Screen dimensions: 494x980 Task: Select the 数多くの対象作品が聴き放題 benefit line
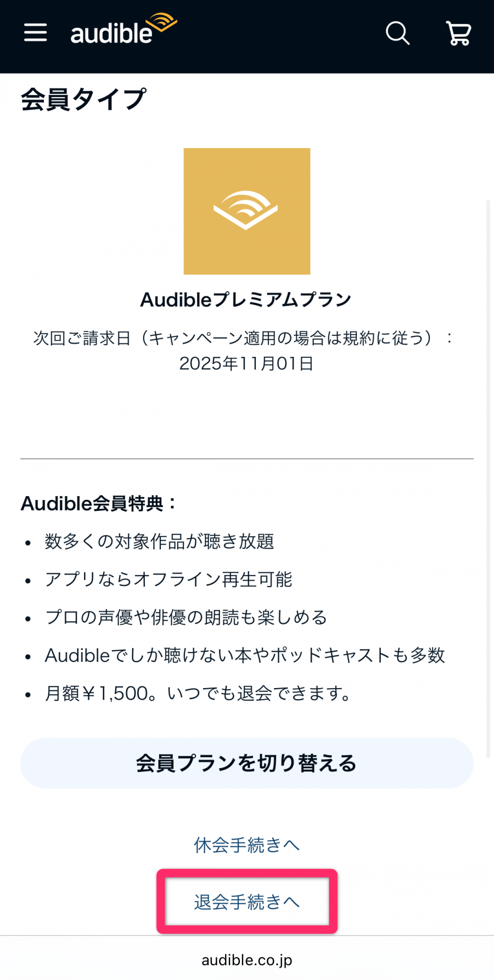click(159, 542)
